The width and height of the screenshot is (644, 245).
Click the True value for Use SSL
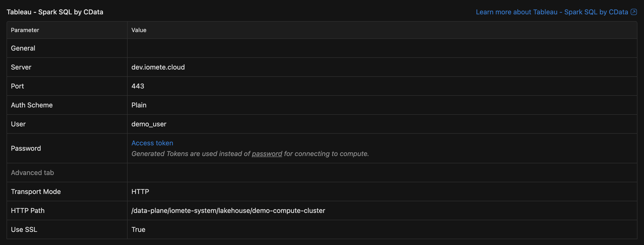tap(138, 229)
